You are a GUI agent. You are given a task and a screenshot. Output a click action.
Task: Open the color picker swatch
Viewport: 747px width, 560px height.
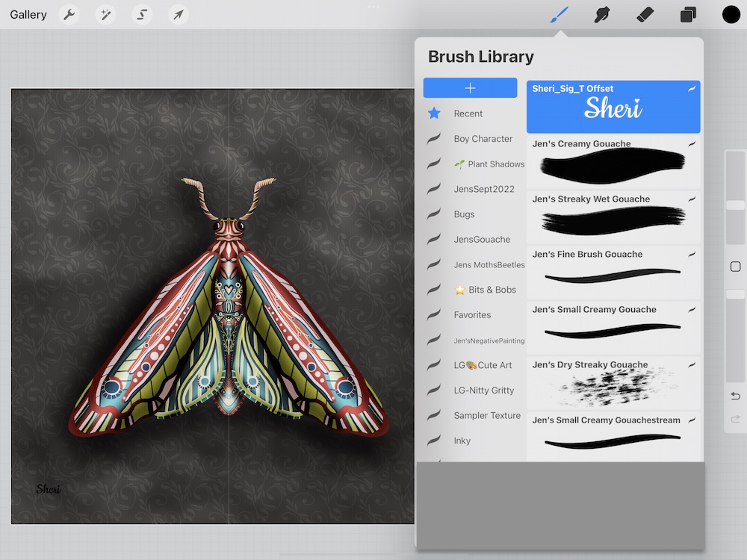731,14
